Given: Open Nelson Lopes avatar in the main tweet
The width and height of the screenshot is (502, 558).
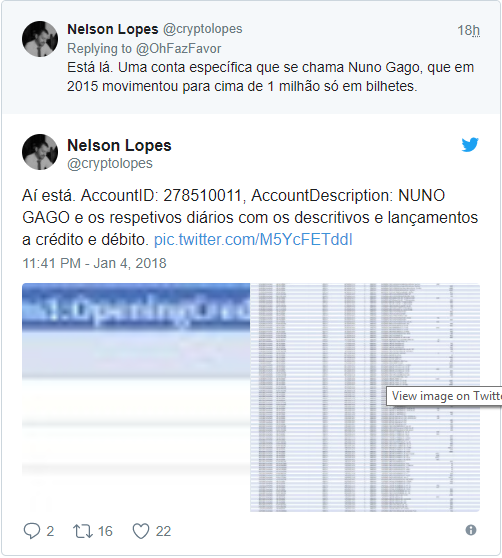Looking at the screenshot, I should (40, 152).
